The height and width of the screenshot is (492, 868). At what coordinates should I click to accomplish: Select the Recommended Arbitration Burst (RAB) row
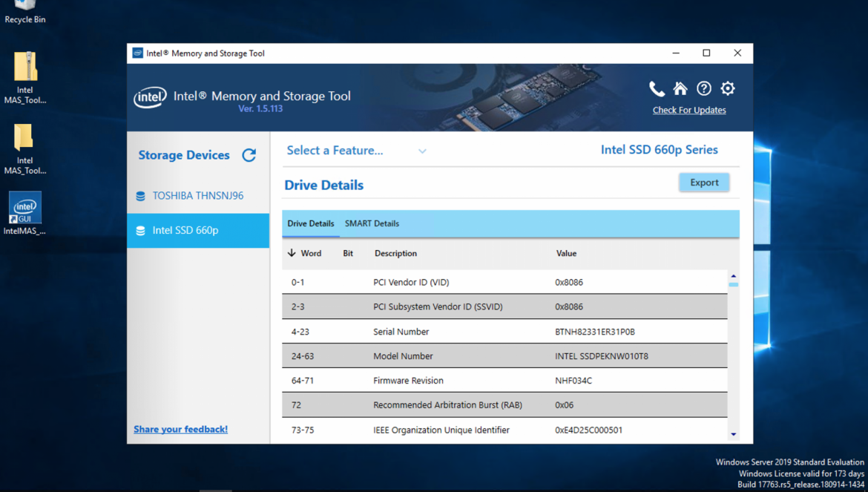505,405
